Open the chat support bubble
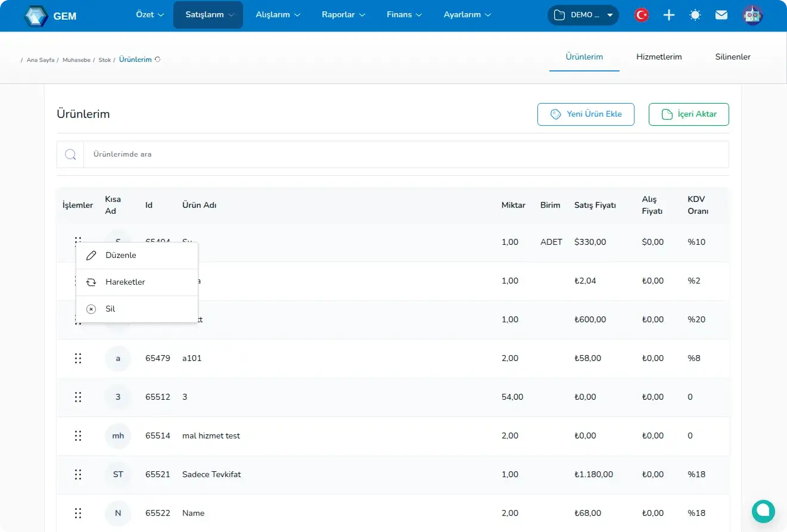 763,511
